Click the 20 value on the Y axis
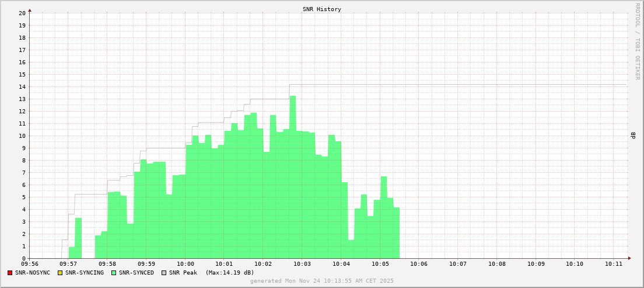This screenshot has height=288, width=644. pos(22,13)
